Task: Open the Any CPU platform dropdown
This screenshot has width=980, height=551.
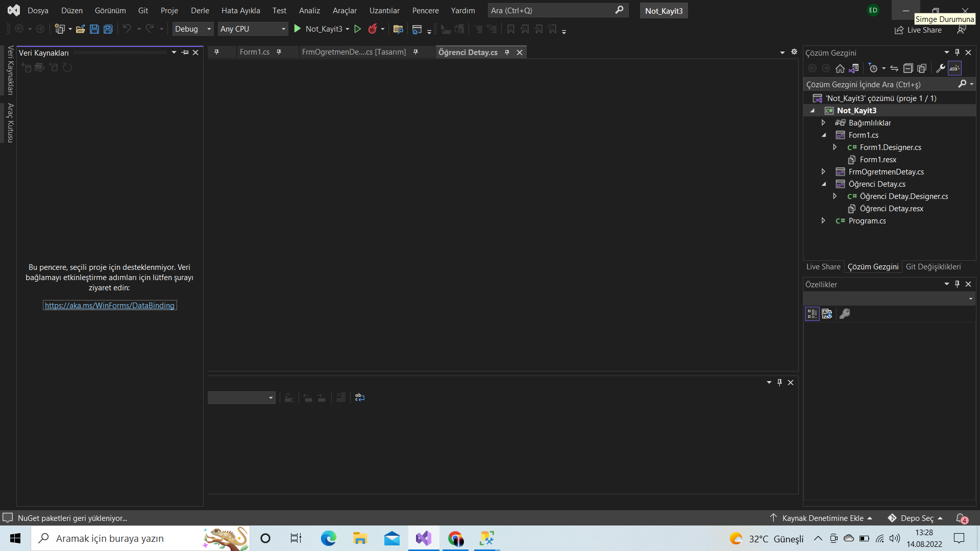Action: [x=253, y=29]
